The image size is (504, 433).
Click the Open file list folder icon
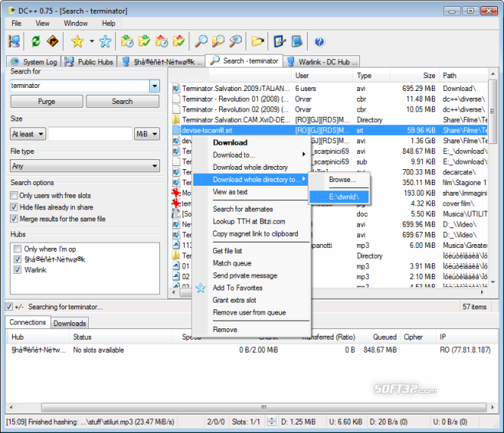[x=258, y=42]
